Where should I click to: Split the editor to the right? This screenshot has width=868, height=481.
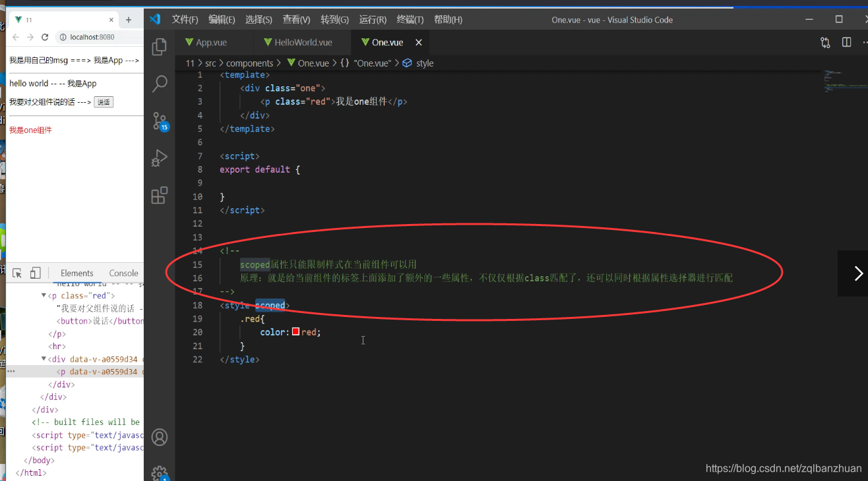(846, 42)
